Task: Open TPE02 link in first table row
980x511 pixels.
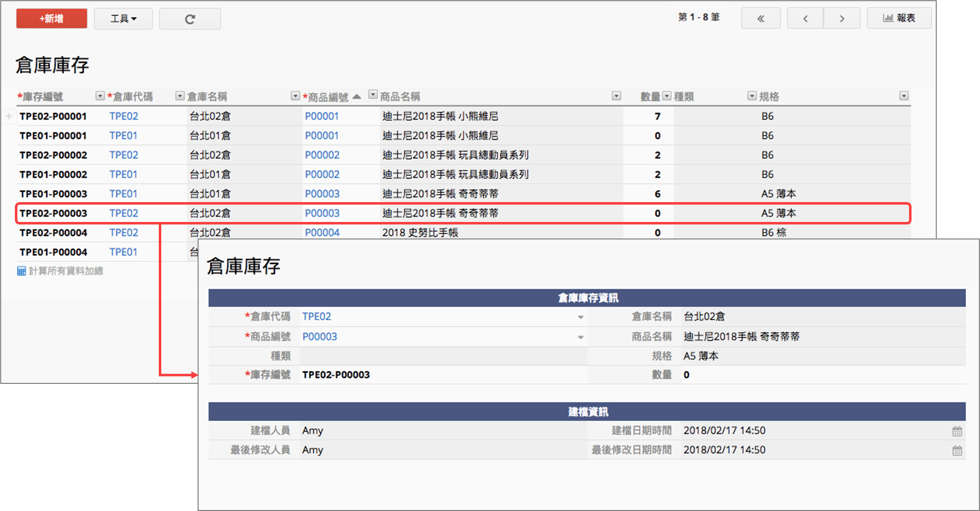Action: [124, 116]
